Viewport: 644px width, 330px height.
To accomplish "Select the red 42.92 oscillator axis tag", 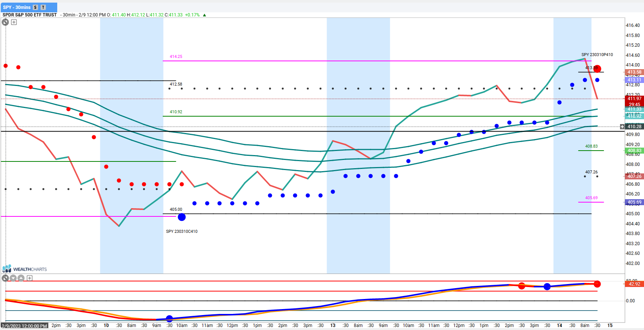I will (634, 284).
